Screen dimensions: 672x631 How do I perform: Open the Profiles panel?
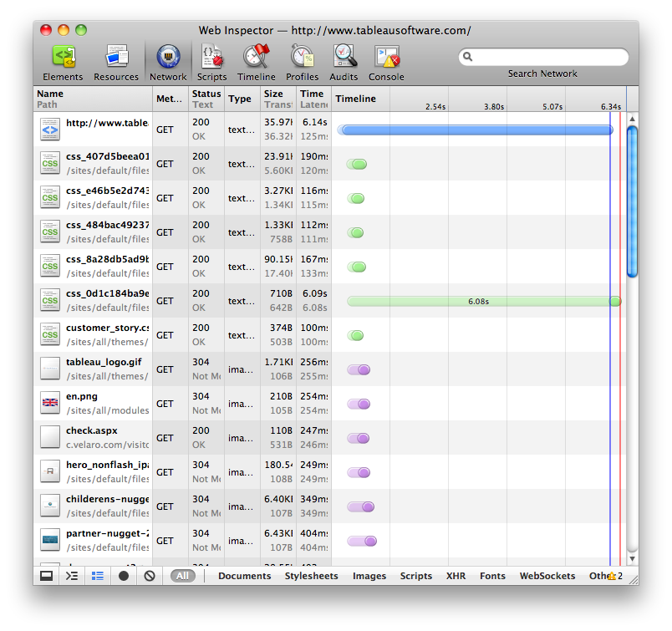302,63
